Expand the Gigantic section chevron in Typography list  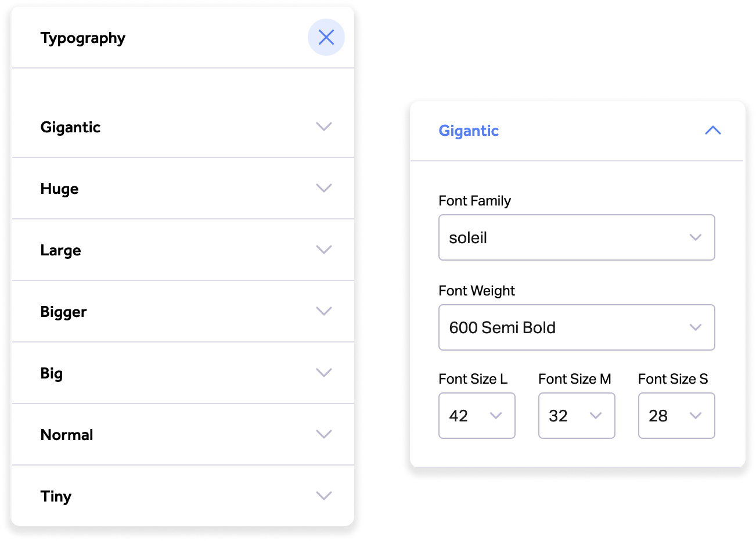tap(323, 127)
